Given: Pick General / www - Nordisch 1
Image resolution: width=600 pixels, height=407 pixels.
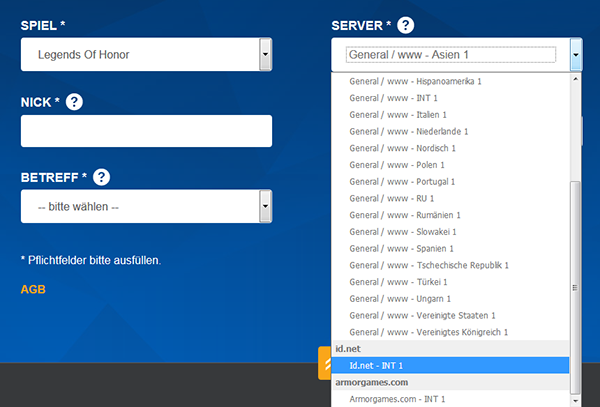Looking at the screenshot, I should [x=451, y=148].
